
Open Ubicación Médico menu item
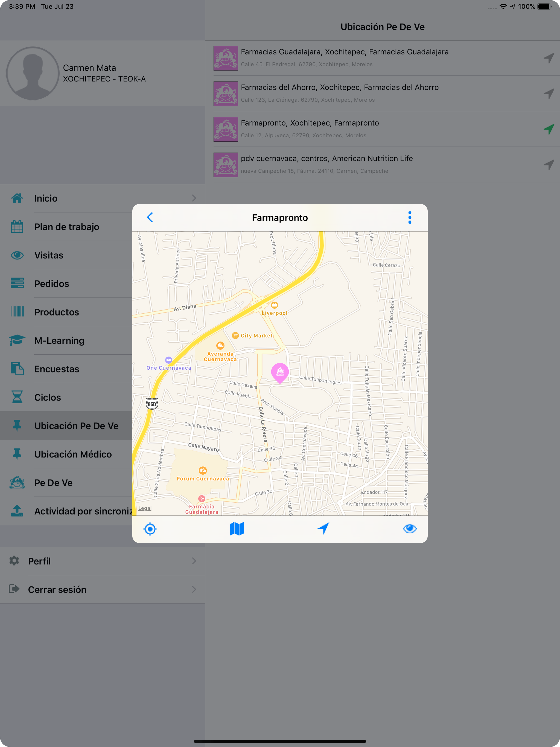pyautogui.click(x=66, y=454)
